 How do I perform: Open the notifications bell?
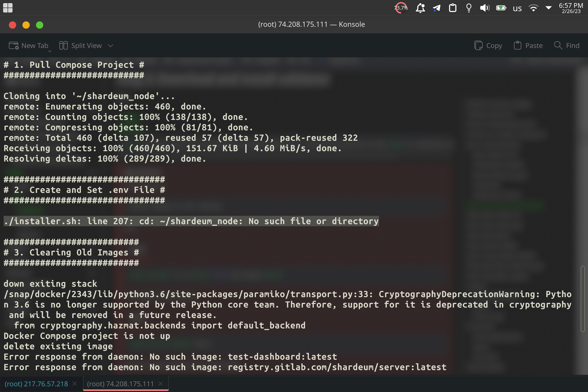[421, 8]
